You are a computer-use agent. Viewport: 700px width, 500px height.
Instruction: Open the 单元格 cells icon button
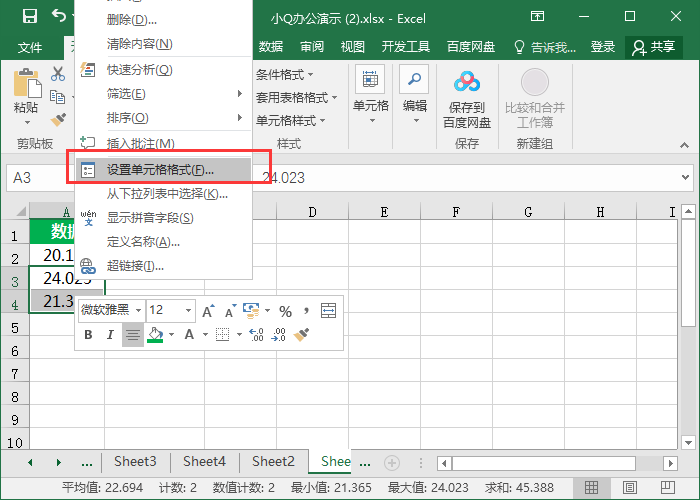370,79
